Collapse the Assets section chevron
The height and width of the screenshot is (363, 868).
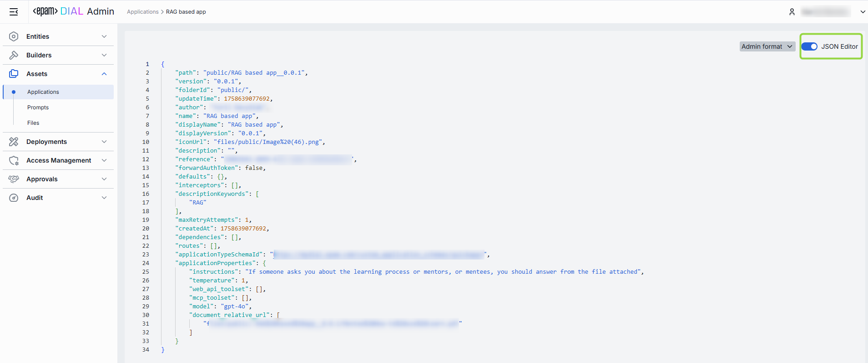[x=104, y=74]
